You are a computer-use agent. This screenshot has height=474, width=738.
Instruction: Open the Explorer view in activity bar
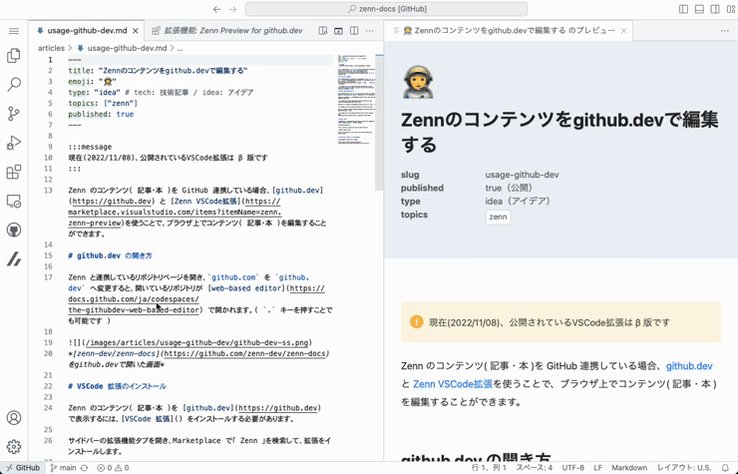(14, 56)
